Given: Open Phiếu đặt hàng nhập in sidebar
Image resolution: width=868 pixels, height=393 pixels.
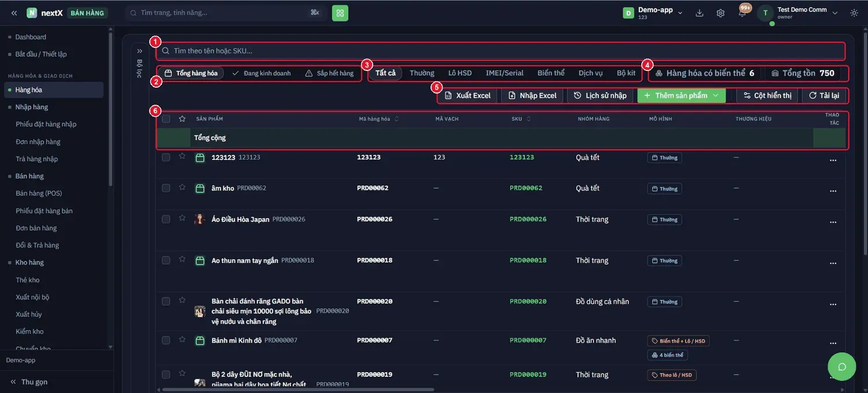Looking at the screenshot, I should pos(46,124).
